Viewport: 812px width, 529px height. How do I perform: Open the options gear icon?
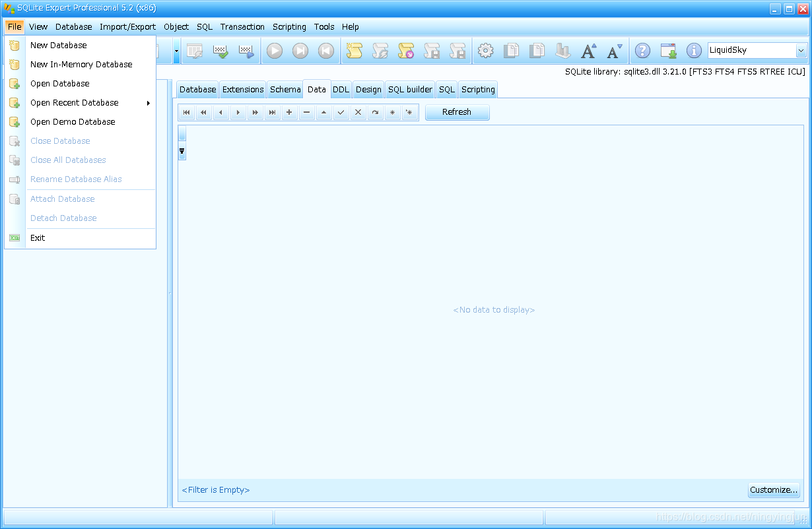pos(486,51)
